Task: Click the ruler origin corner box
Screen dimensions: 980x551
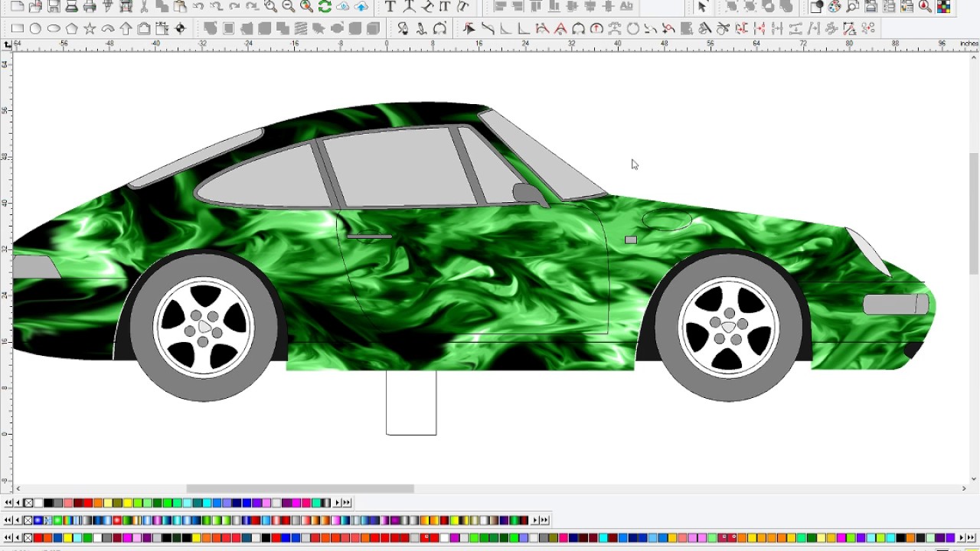Action: (x=7, y=44)
